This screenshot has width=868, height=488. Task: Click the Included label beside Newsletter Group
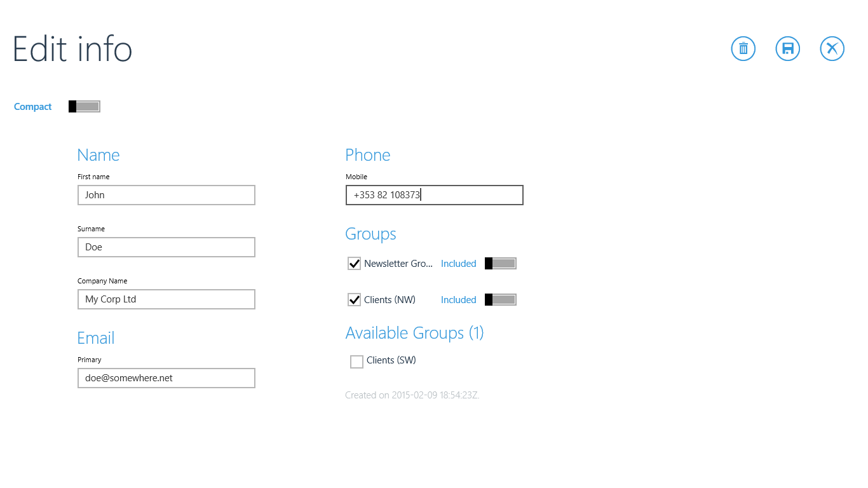pos(458,264)
